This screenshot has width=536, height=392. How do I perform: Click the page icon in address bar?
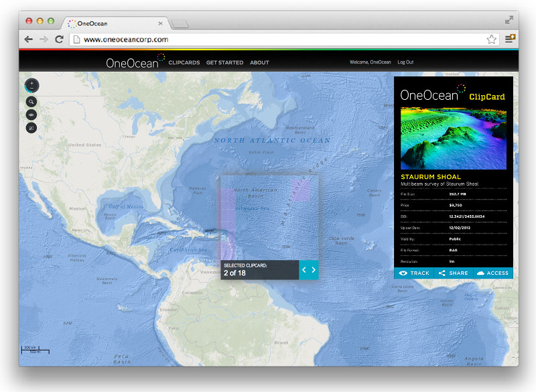77,40
